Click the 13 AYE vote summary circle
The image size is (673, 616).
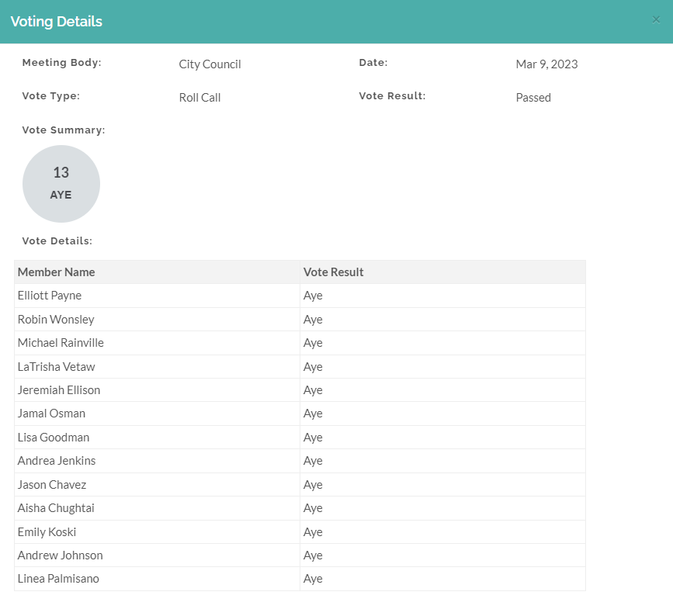[x=61, y=184]
